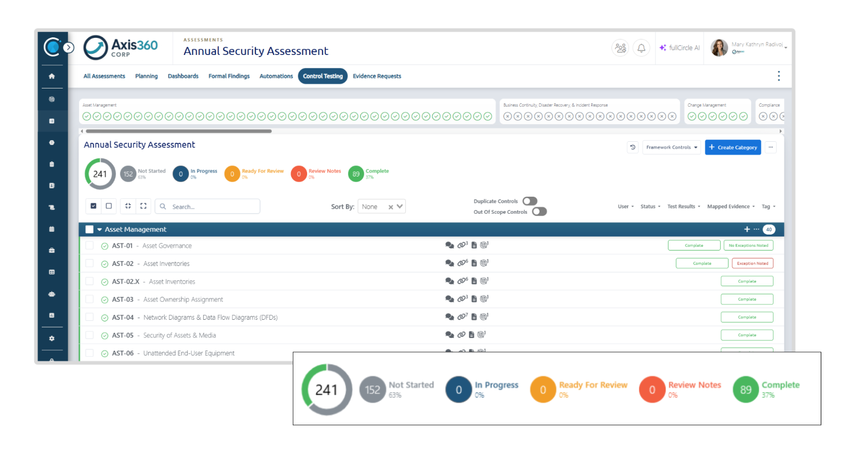868x467 pixels.
Task: Open fingerprint evidence icon for AST-04 row
Action: [x=484, y=317]
